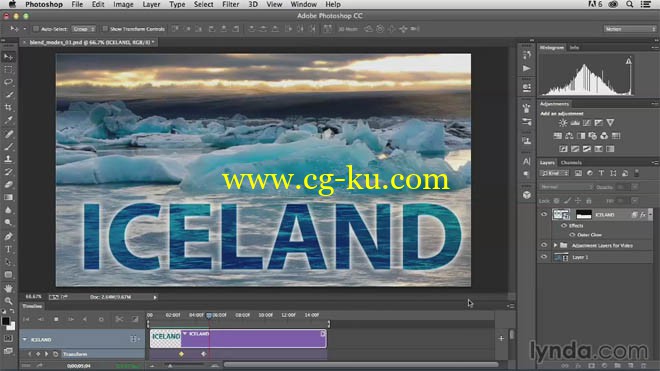Filter layers by type layers
The width and height of the screenshot is (660, 371).
click(601, 173)
